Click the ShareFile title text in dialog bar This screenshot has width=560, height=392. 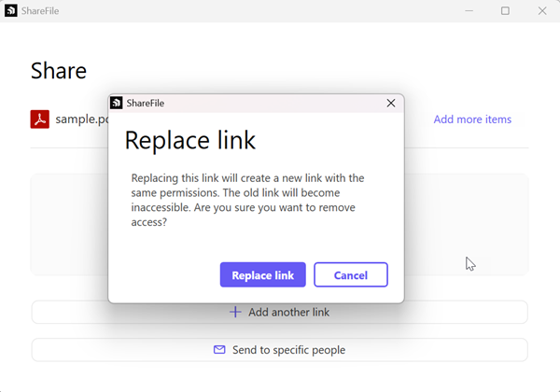click(x=147, y=104)
